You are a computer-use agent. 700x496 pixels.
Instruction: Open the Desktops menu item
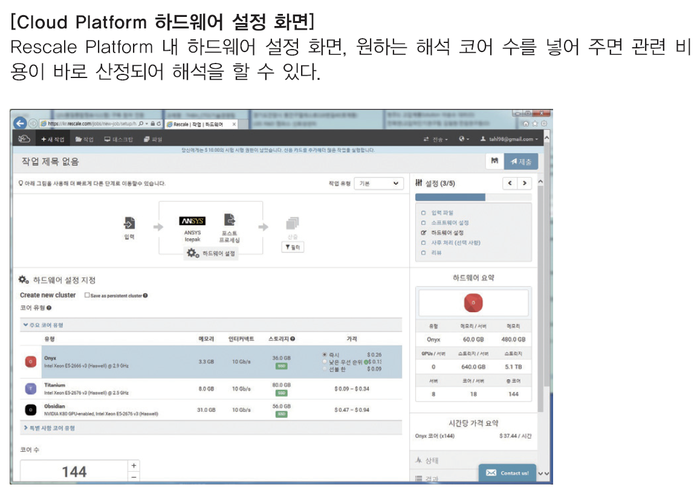point(118,139)
